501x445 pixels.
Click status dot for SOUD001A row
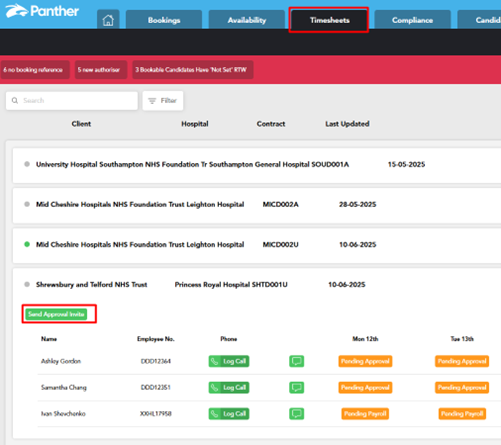click(x=27, y=164)
